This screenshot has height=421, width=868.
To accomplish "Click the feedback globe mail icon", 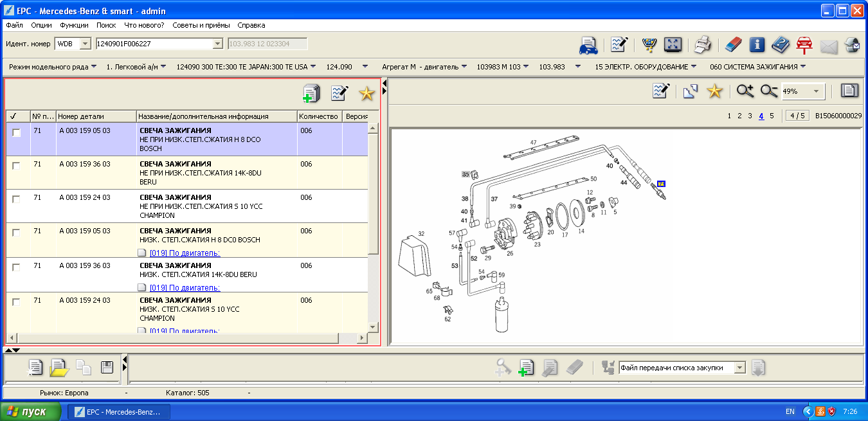I will point(853,44).
